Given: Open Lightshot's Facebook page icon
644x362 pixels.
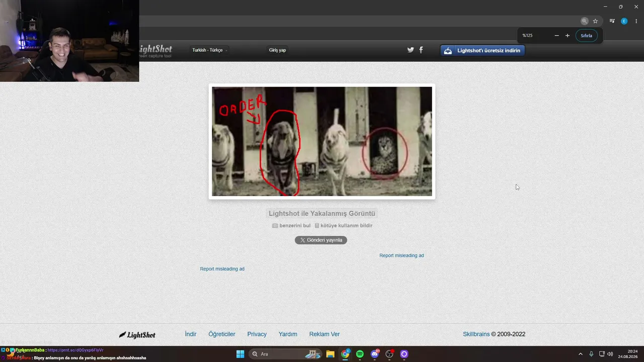Looking at the screenshot, I should [421, 50].
